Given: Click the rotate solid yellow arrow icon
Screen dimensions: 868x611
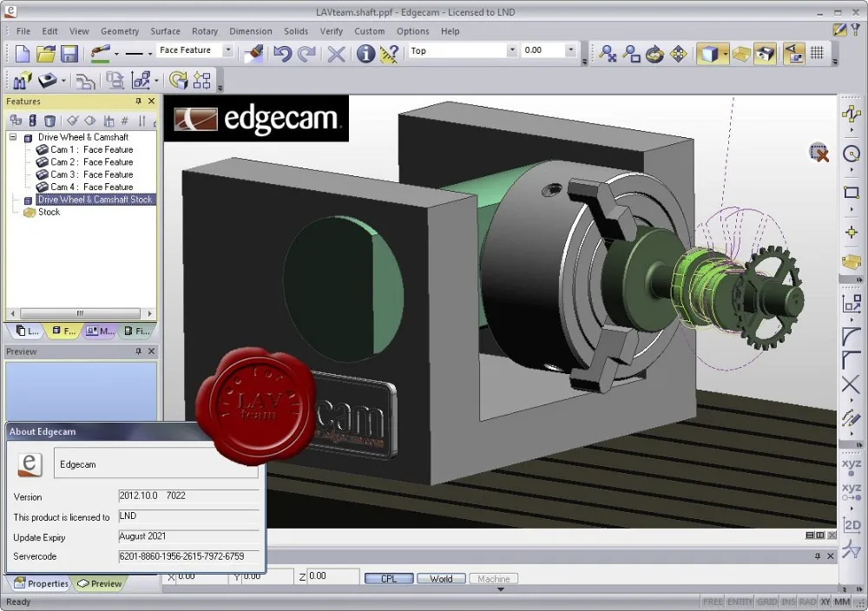Looking at the screenshot, I should pyautogui.click(x=178, y=81).
